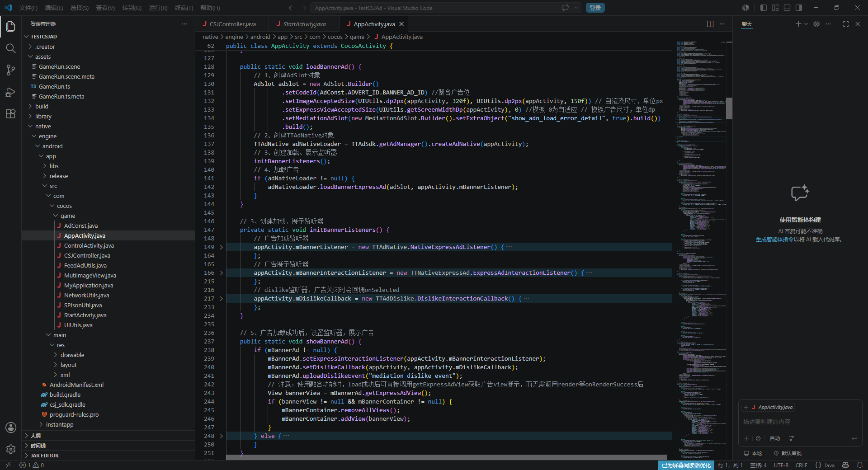Image resolution: width=868 pixels, height=470 pixels.
Task: Open the Search view in the activity bar
Action: pyautogui.click(x=11, y=48)
